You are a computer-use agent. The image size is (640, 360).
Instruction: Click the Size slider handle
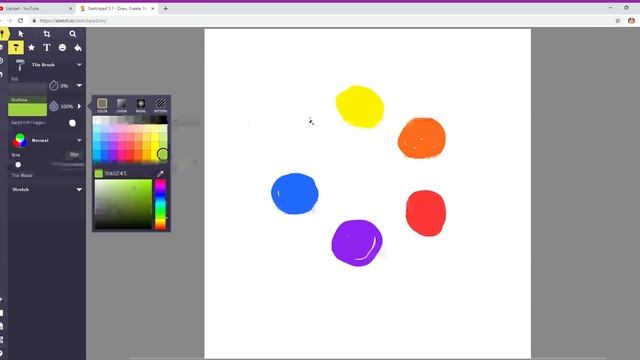pos(18,164)
